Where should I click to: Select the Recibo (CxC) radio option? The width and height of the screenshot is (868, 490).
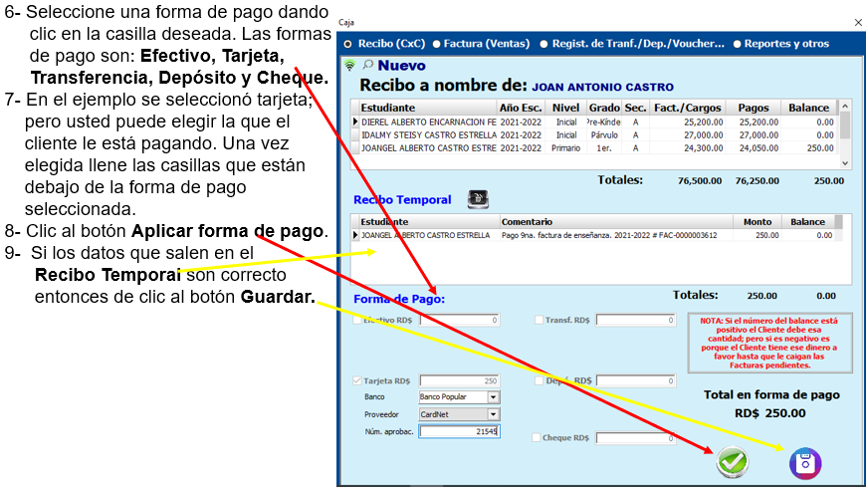pyautogui.click(x=348, y=44)
